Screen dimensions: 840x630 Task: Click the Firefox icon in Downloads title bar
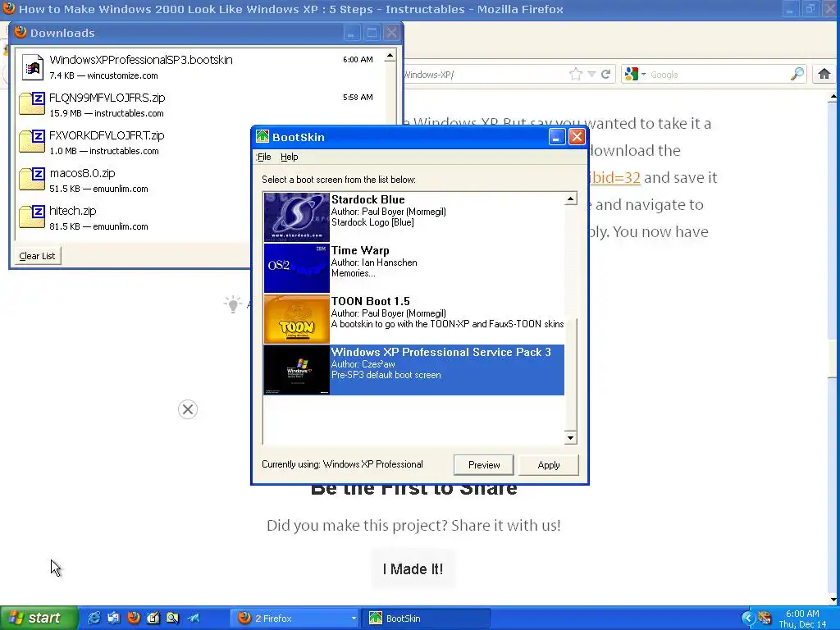pos(21,32)
